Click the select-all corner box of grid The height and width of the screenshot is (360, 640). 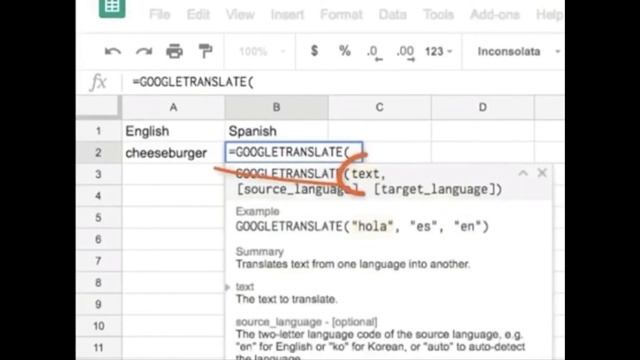point(98,107)
